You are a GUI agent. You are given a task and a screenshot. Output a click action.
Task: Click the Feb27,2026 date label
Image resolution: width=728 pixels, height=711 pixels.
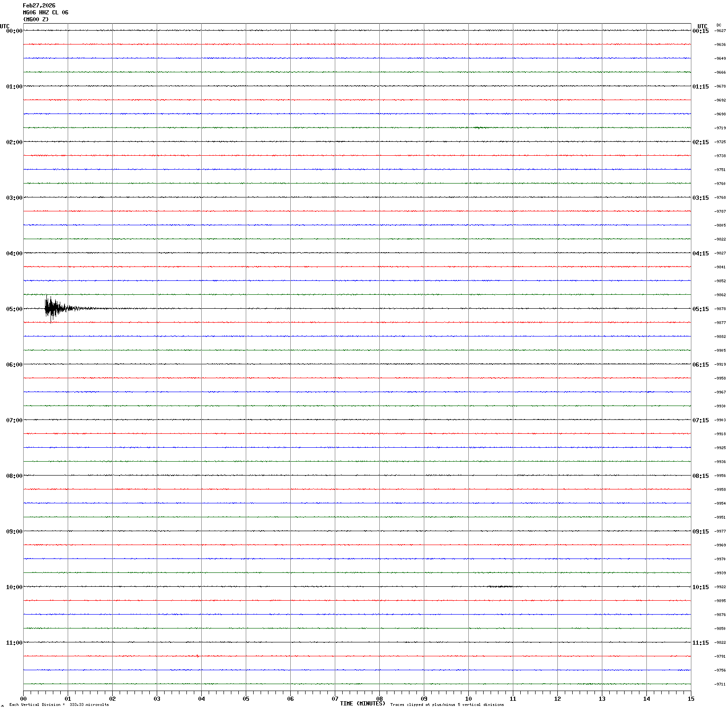[39, 6]
